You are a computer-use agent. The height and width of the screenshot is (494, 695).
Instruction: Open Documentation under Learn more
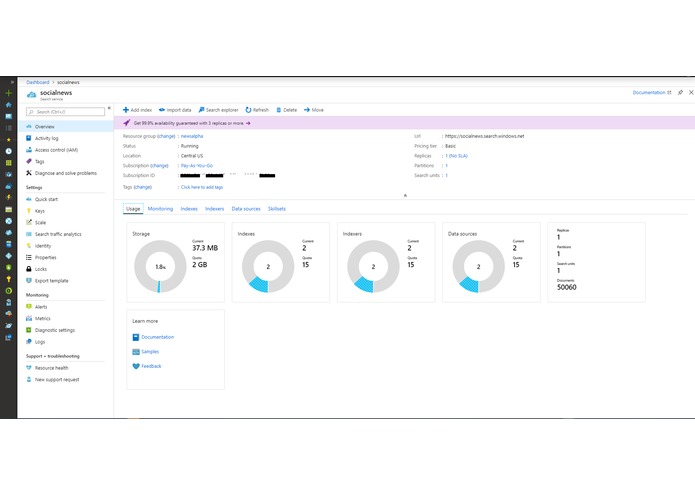(153, 337)
